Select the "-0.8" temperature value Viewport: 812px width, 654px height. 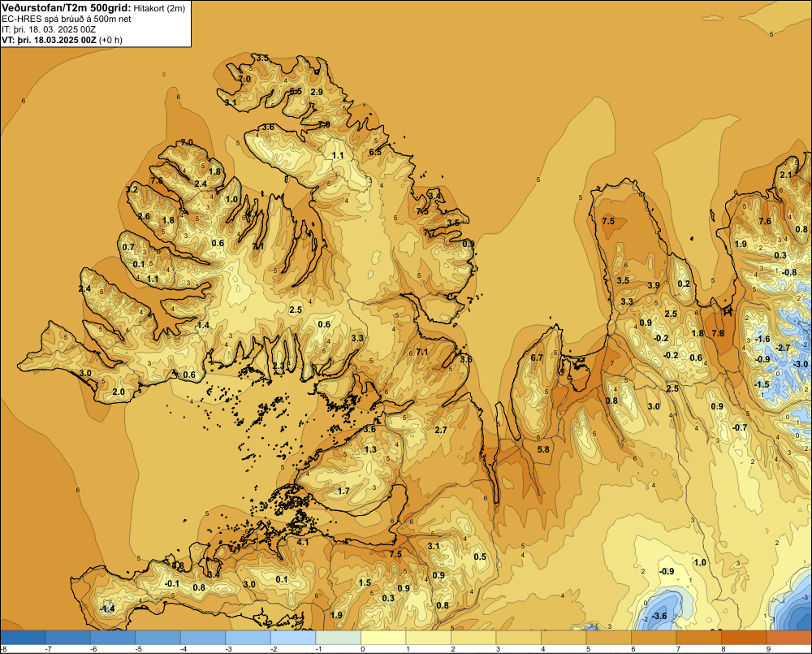(x=789, y=272)
